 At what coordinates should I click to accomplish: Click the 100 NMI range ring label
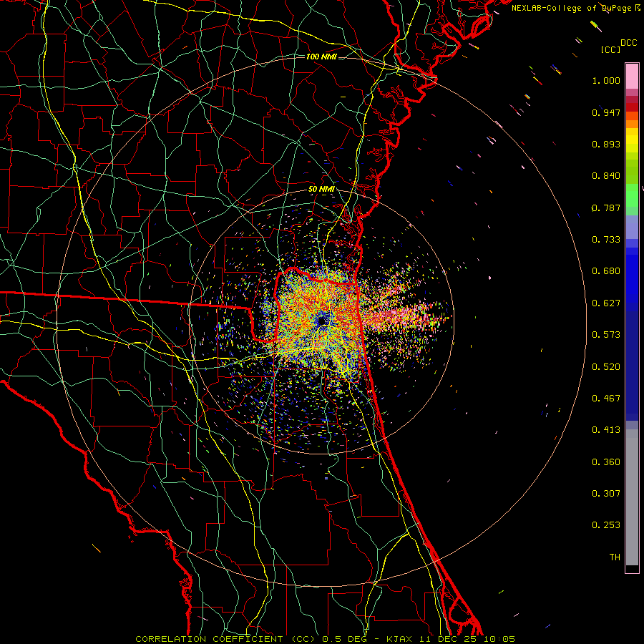coord(321,57)
